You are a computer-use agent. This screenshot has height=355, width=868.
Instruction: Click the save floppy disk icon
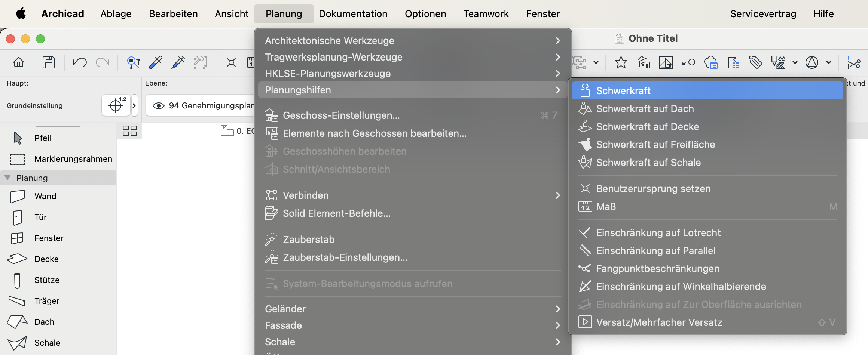click(48, 62)
